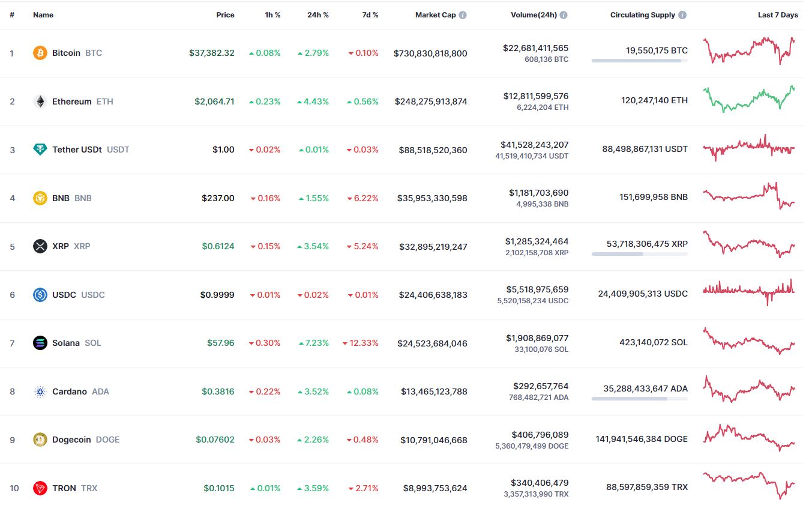
Task: Click the TRON red logo icon
Action: (40, 488)
